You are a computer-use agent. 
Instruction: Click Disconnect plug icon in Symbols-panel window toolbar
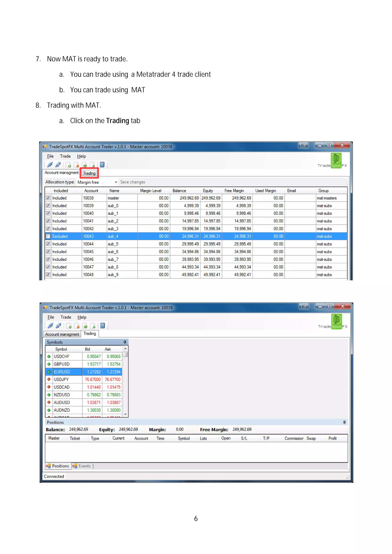[58, 326]
